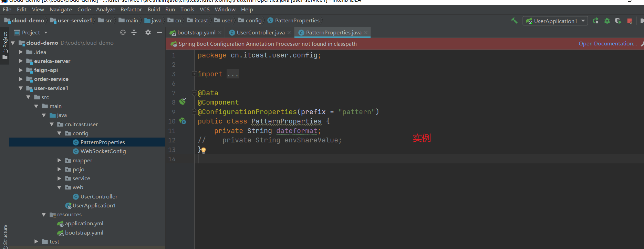Open the File menu
The width and height of the screenshot is (644, 249).
tap(7, 10)
